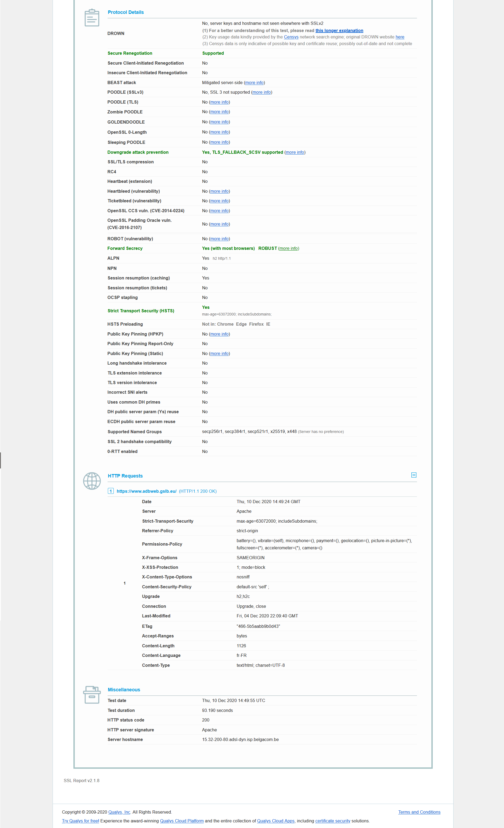Open more info for Forward Secrecy
The image size is (504, 828).
click(x=289, y=248)
